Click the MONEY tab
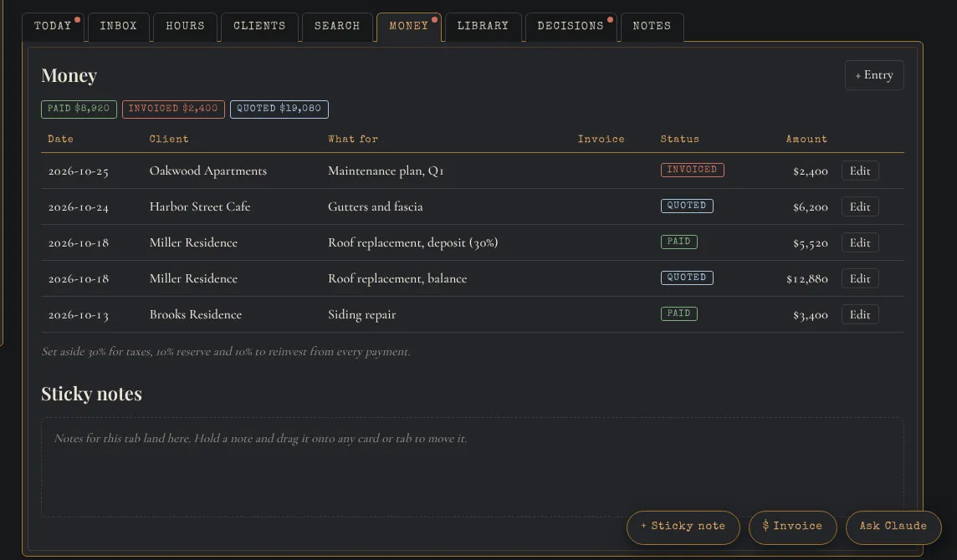Screen dimensions: 957x560 409,26
